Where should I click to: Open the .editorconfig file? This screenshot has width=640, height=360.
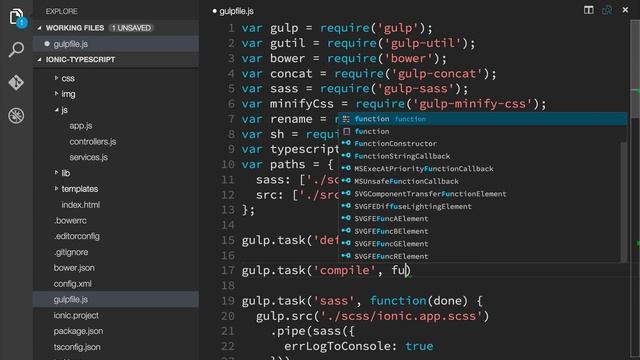click(76, 236)
